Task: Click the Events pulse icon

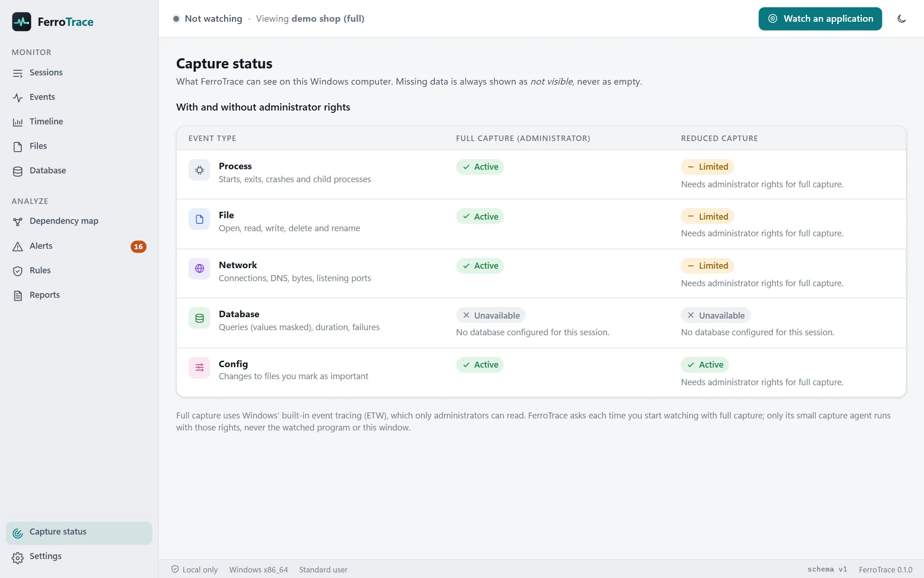Action: coord(18,98)
